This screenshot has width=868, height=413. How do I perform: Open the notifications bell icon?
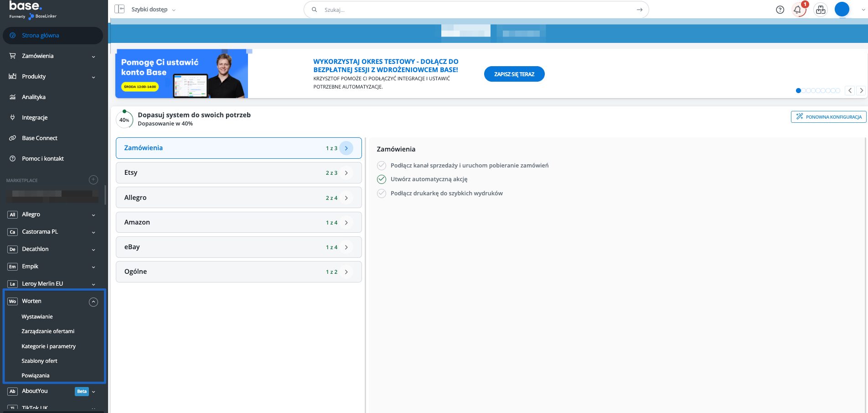tap(798, 10)
